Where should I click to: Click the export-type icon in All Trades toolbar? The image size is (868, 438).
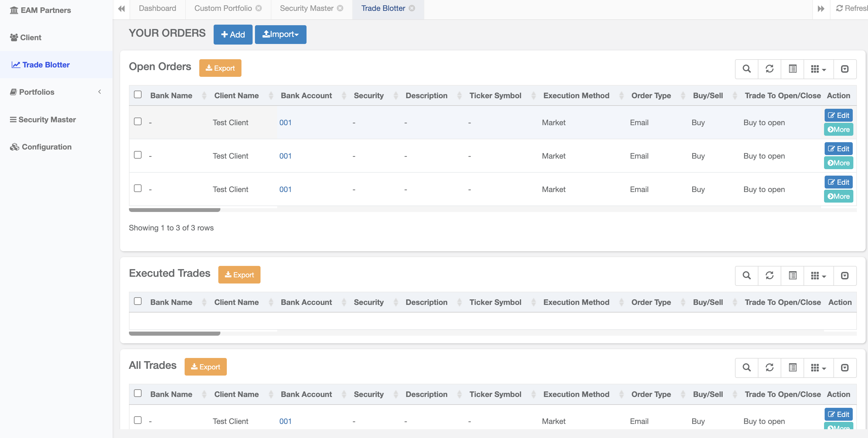pyautogui.click(x=845, y=368)
